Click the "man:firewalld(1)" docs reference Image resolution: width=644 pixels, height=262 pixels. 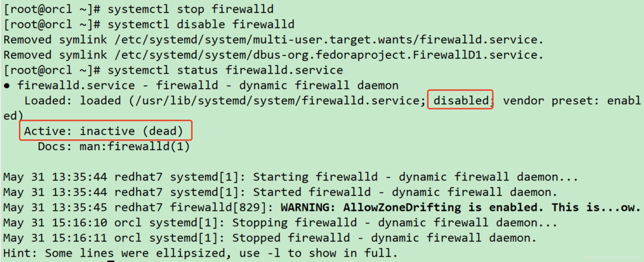pyautogui.click(x=134, y=146)
